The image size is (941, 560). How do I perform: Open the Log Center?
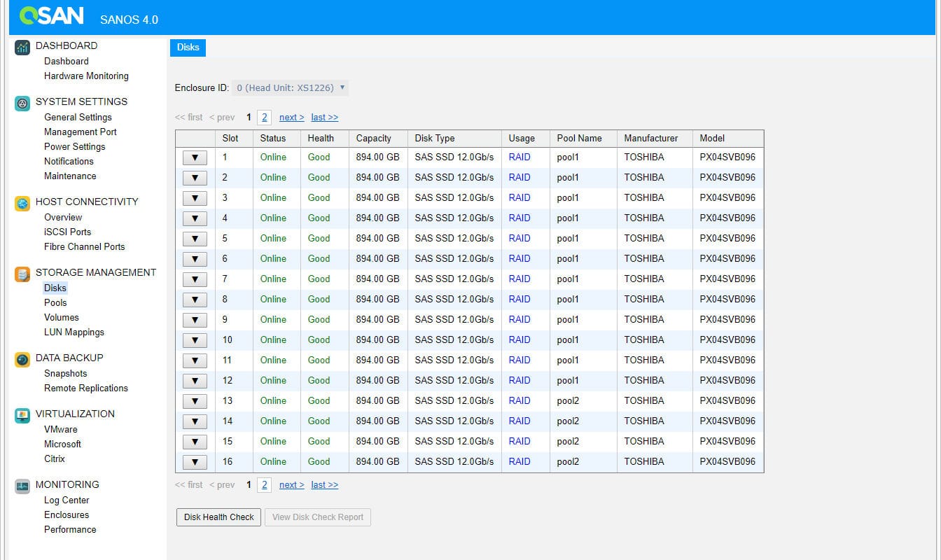click(67, 500)
